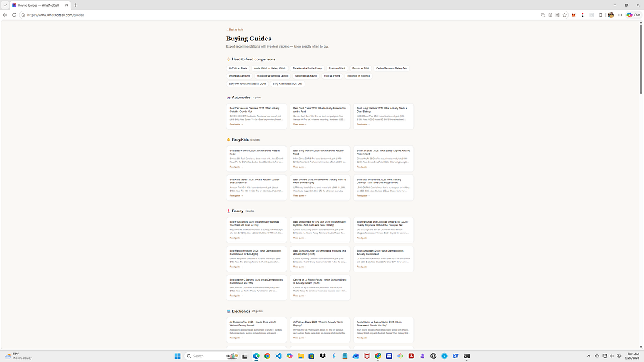Image resolution: width=644 pixels, height=362 pixels.
Task: Open Best Car Vacuum Cleaners guide title
Action: click(x=255, y=110)
